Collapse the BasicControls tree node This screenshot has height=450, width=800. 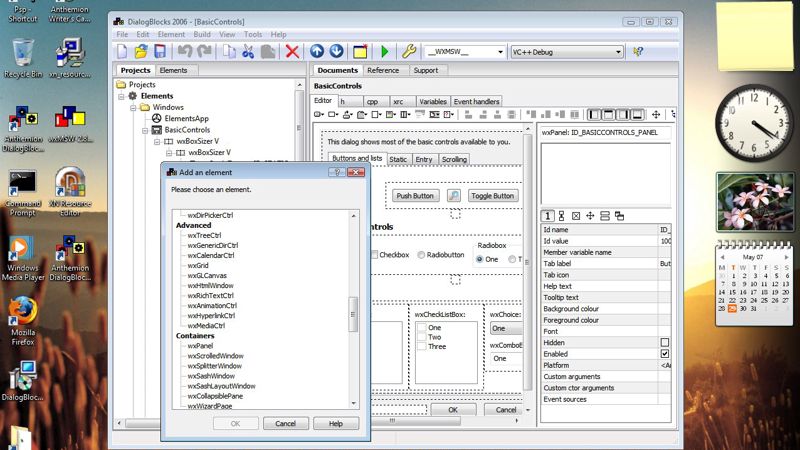145,130
